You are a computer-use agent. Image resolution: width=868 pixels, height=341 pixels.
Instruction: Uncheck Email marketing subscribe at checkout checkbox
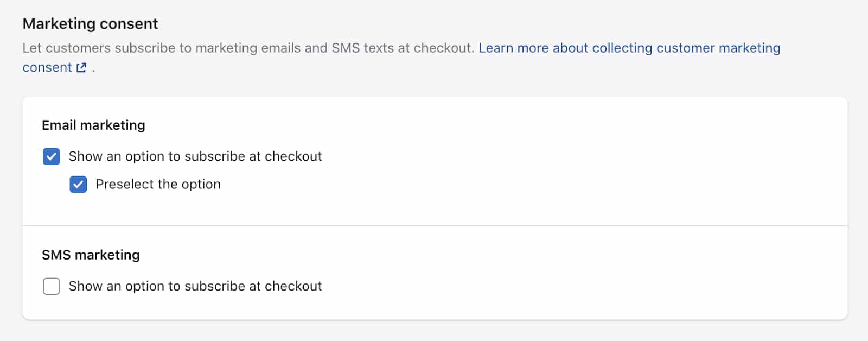[x=52, y=156]
